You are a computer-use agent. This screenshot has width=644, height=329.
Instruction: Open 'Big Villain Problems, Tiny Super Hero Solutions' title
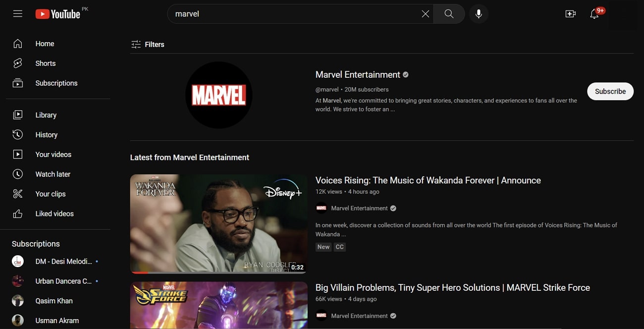(x=453, y=288)
